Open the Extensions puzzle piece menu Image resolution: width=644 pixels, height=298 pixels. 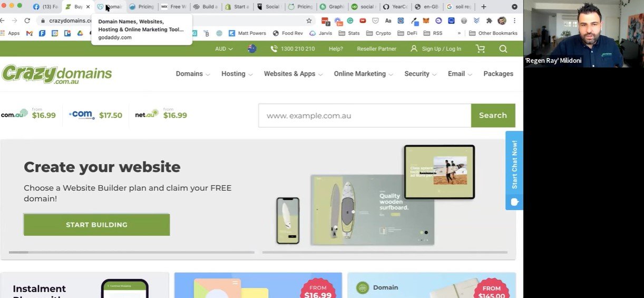click(489, 21)
